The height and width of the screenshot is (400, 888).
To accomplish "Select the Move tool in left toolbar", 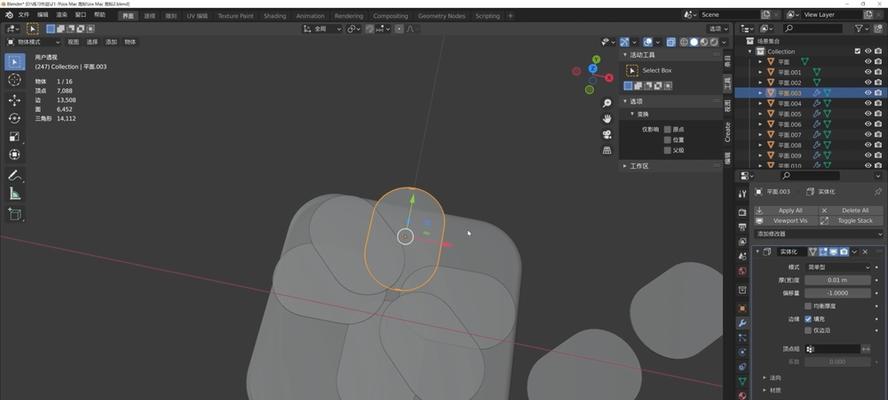I will 15,100.
